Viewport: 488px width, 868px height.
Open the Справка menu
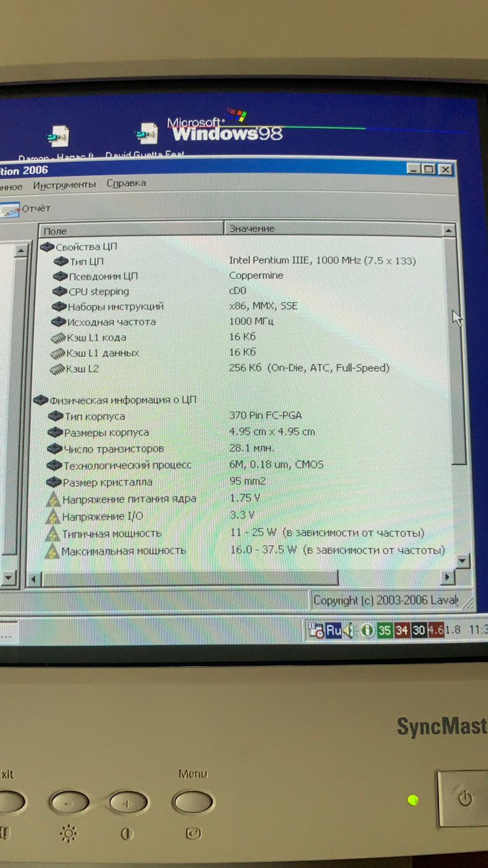pyautogui.click(x=126, y=183)
